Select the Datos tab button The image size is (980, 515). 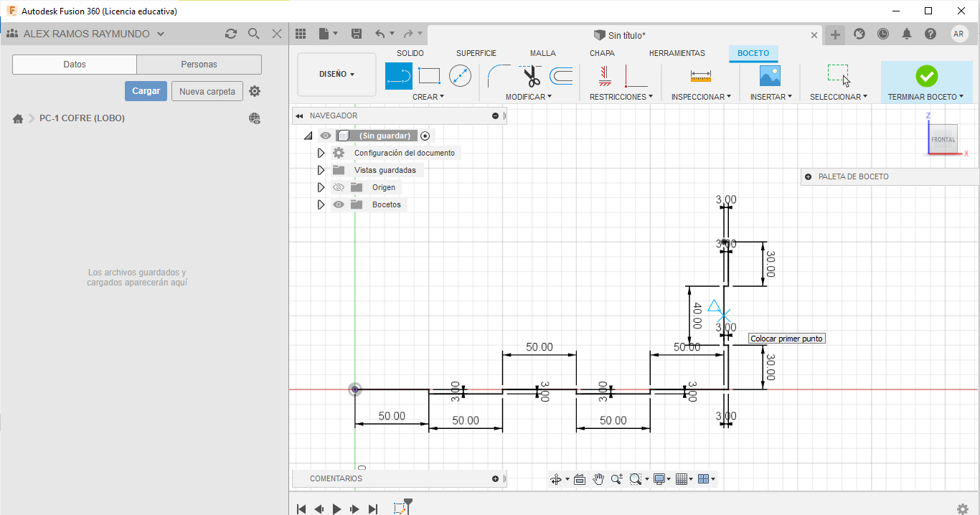(x=75, y=65)
